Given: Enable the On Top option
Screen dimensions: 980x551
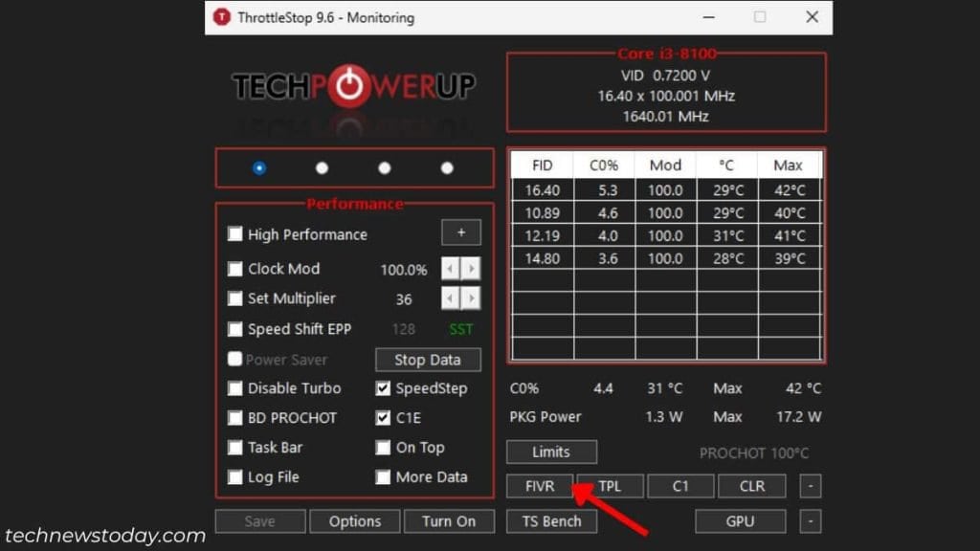Looking at the screenshot, I should click(383, 448).
